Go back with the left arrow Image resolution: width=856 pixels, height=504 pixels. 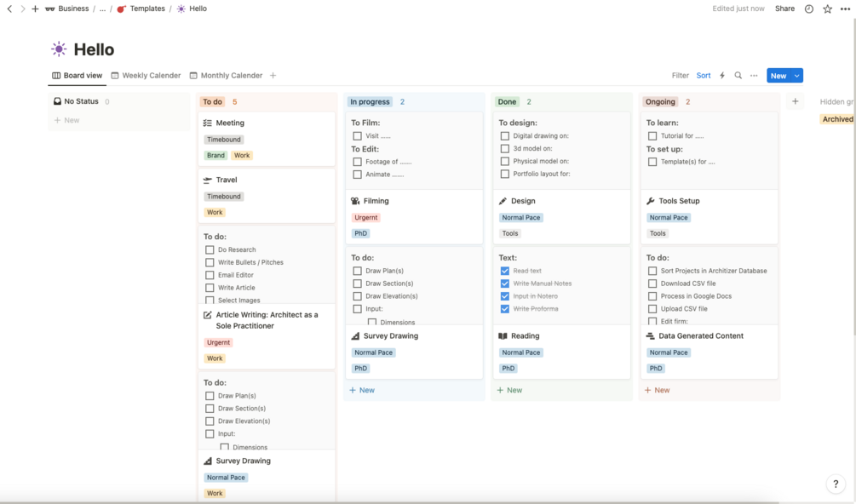[x=9, y=9]
